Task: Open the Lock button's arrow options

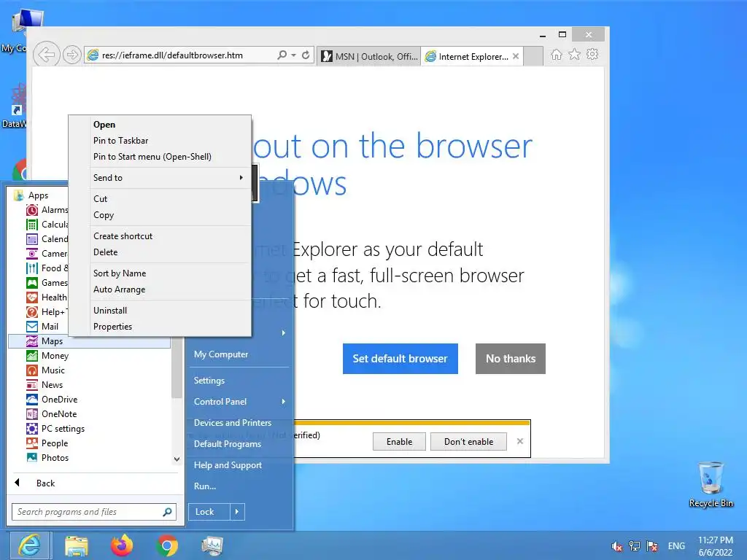Action: 237,512
